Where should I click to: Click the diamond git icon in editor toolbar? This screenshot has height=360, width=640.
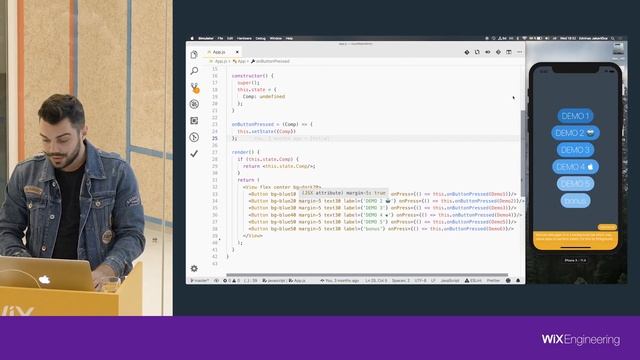[x=467, y=52]
